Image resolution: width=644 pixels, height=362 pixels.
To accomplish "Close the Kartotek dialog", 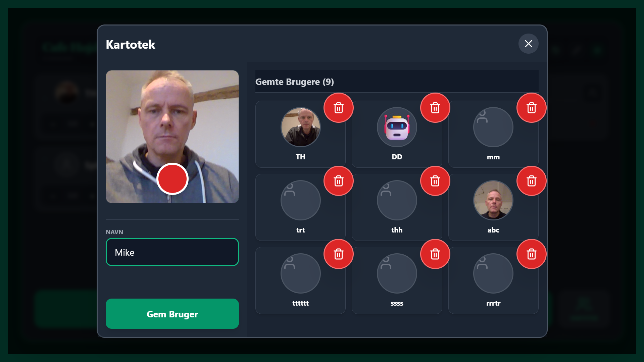I will (528, 44).
